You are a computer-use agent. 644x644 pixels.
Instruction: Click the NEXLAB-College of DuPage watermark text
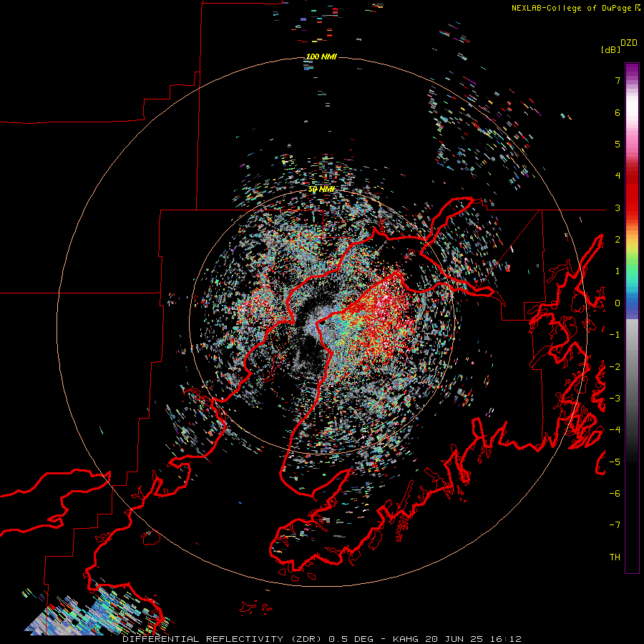[575, 8]
